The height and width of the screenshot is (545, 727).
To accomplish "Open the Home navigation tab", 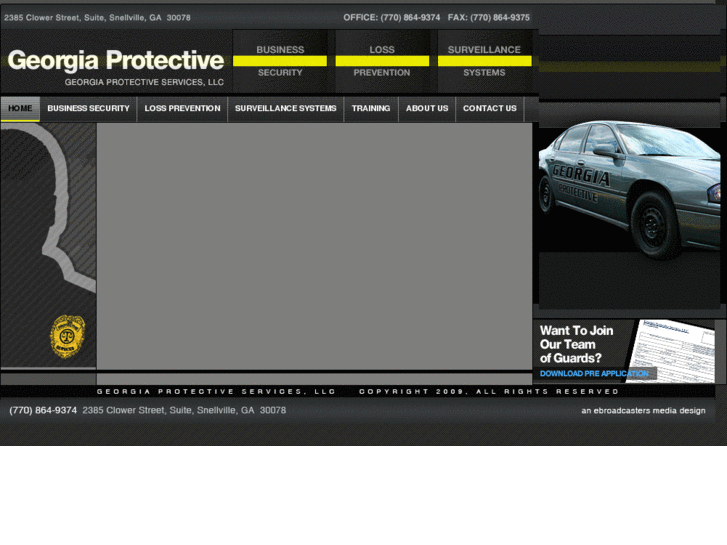I will click(20, 109).
